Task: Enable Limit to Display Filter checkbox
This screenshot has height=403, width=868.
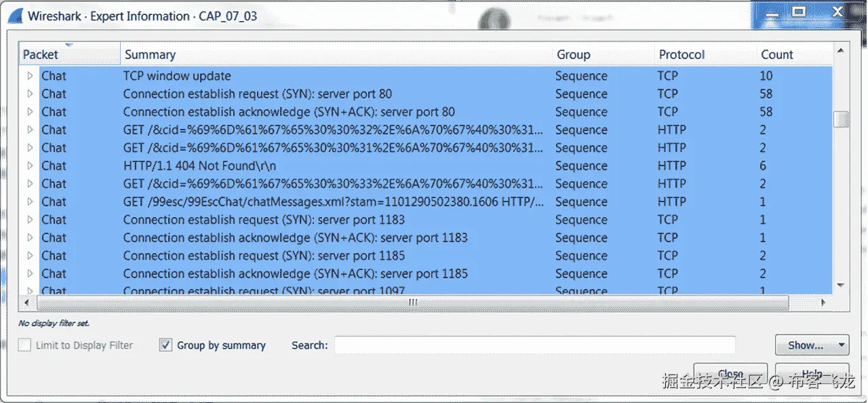Action: coord(24,345)
